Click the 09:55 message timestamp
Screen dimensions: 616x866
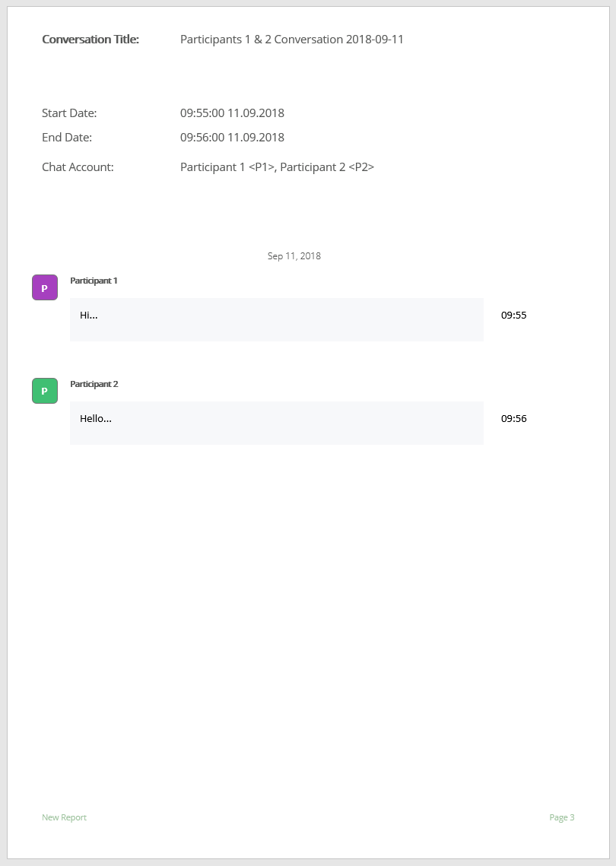pos(513,315)
